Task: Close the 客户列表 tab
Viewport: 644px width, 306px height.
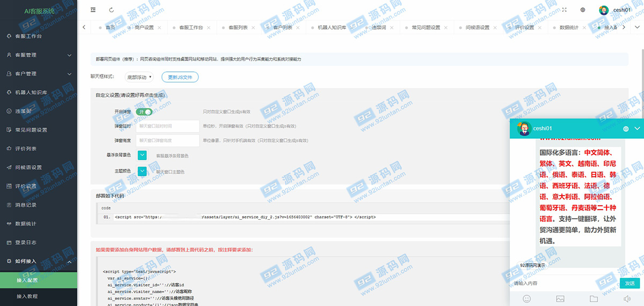Action: pyautogui.click(x=298, y=27)
